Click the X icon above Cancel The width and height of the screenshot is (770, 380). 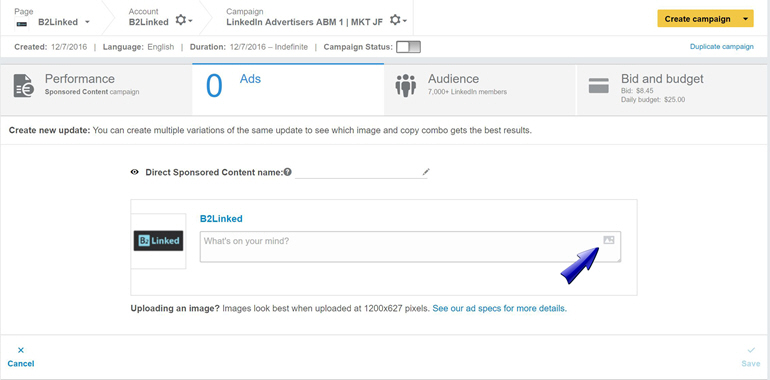coord(21,350)
